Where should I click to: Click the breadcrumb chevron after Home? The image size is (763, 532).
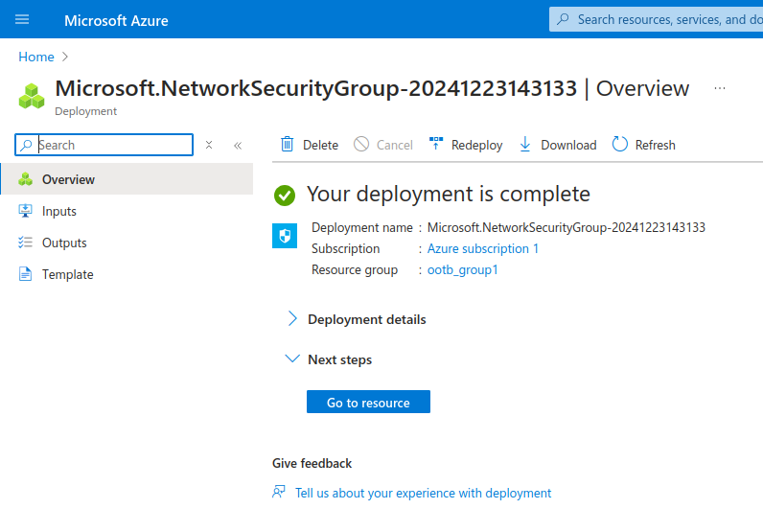tap(65, 57)
